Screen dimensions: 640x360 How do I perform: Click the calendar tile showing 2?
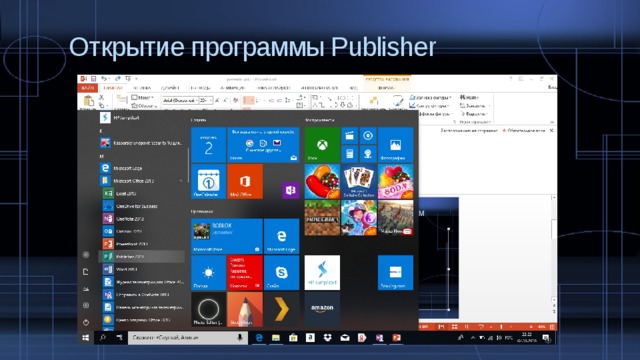(209, 145)
